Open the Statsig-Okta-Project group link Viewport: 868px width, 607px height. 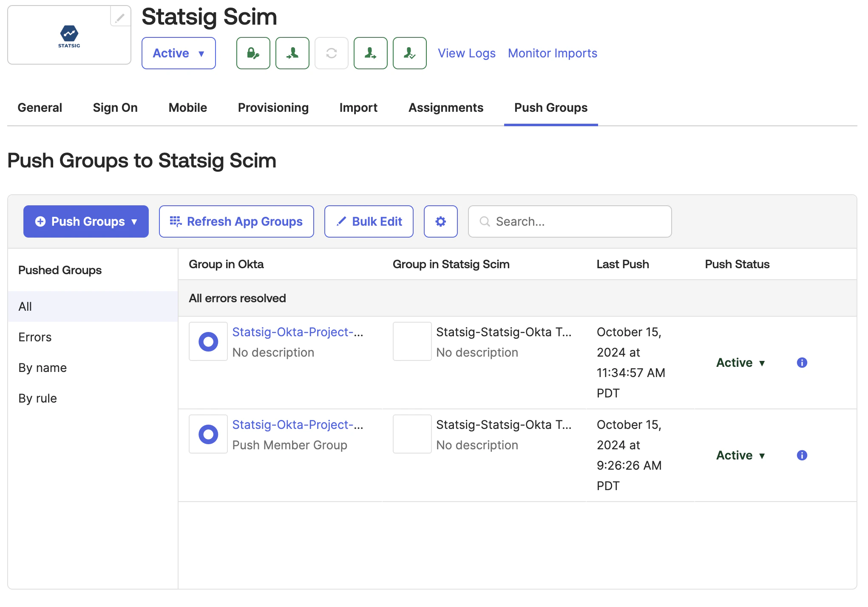298,332
